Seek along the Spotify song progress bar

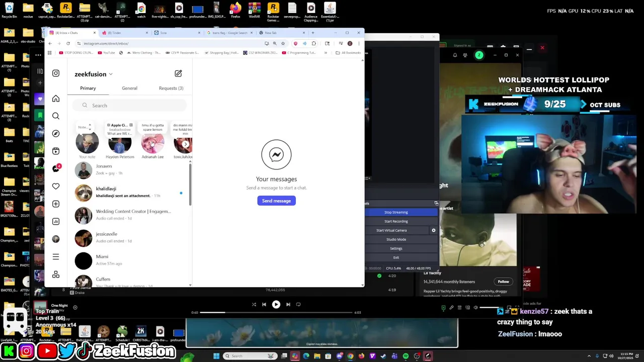click(x=276, y=312)
